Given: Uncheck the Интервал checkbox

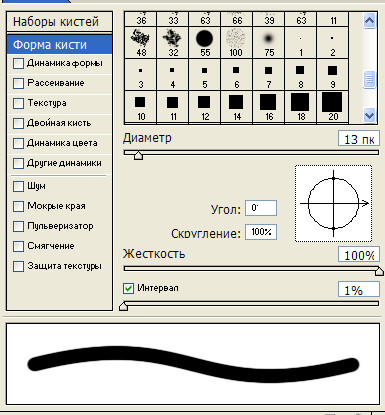Looking at the screenshot, I should tap(128, 288).
